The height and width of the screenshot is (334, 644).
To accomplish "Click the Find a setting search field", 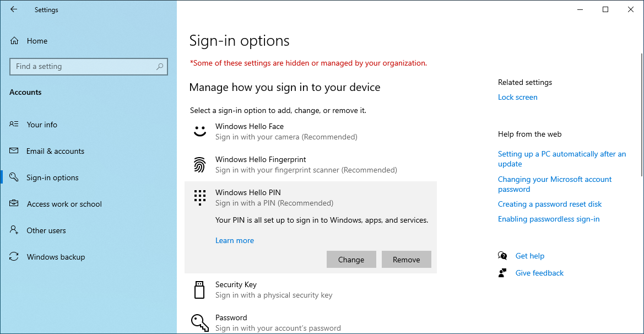I will 83,67.
